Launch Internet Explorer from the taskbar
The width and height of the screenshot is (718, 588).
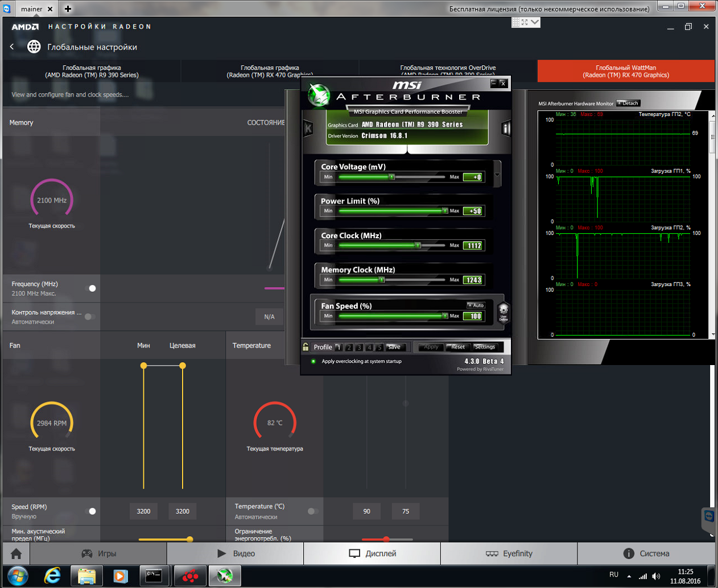[52, 576]
